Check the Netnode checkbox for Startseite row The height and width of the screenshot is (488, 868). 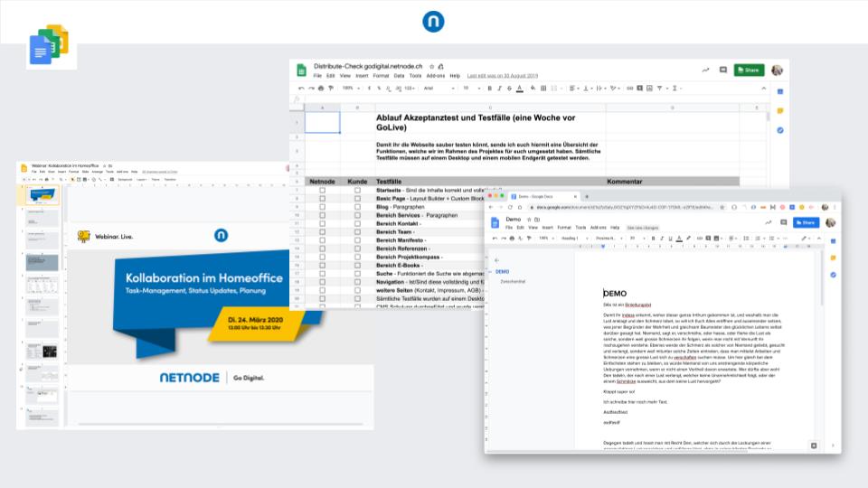(x=323, y=191)
